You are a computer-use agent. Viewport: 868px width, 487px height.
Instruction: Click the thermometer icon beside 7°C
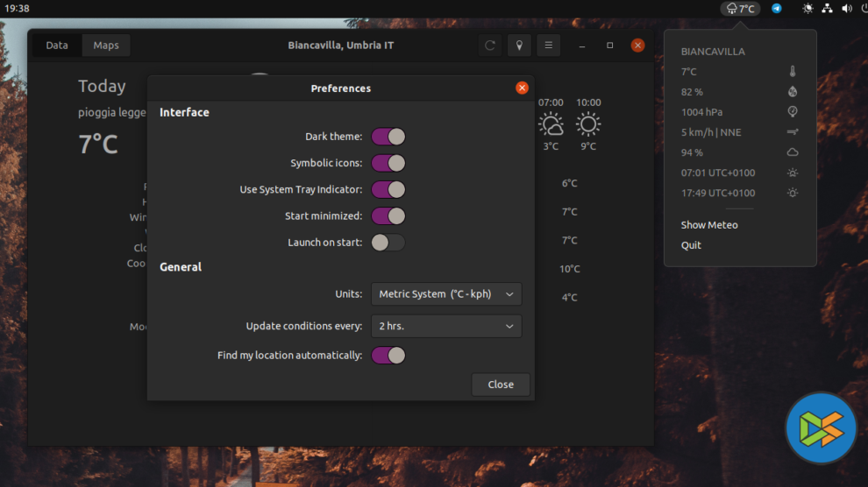(793, 71)
